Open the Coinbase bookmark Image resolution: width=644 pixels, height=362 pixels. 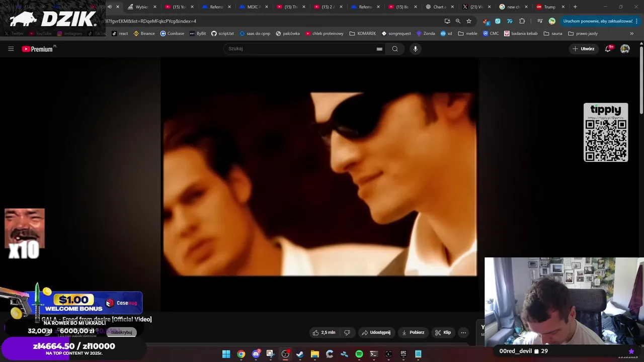172,34
